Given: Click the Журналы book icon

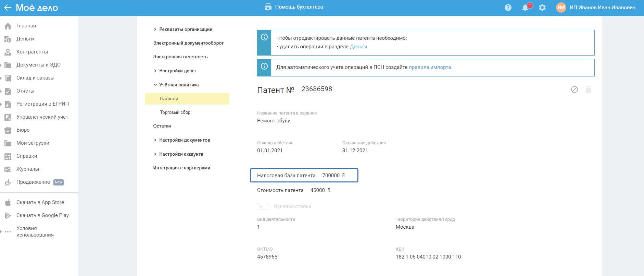Looking at the screenshot, I should (8, 169).
